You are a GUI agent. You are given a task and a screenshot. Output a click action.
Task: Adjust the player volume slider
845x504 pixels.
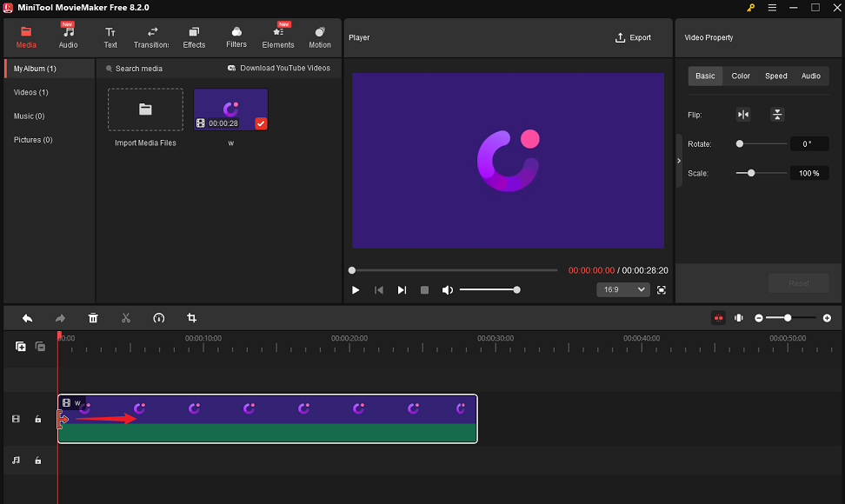tap(489, 289)
